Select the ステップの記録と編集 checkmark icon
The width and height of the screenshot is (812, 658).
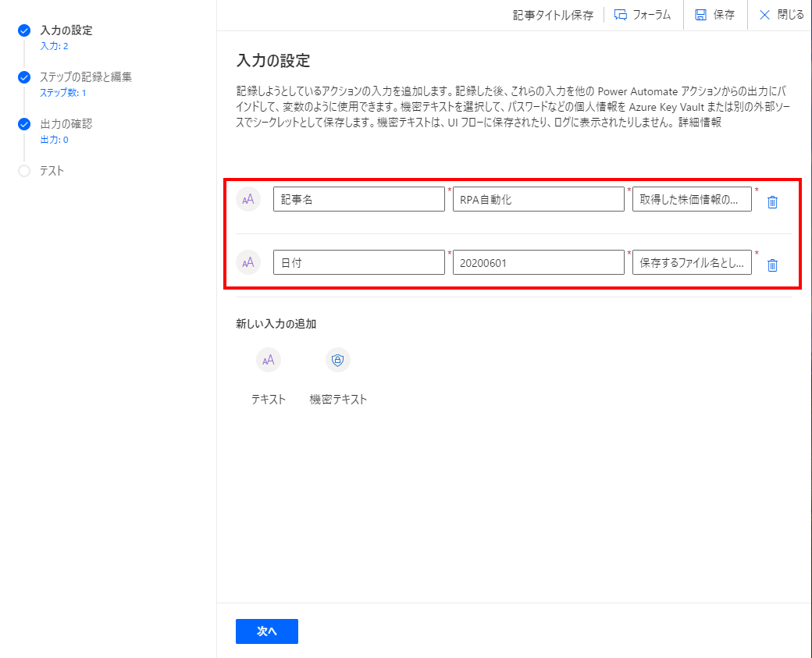point(24,77)
